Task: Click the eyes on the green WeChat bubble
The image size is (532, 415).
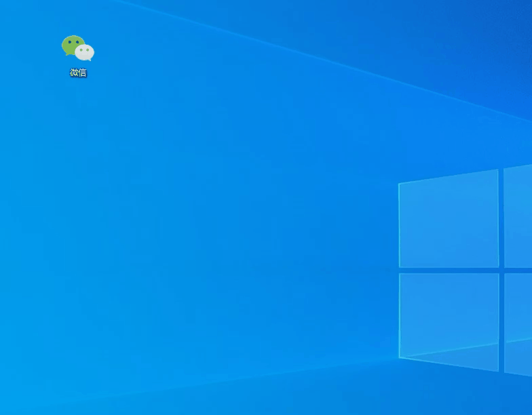Action: click(72, 42)
